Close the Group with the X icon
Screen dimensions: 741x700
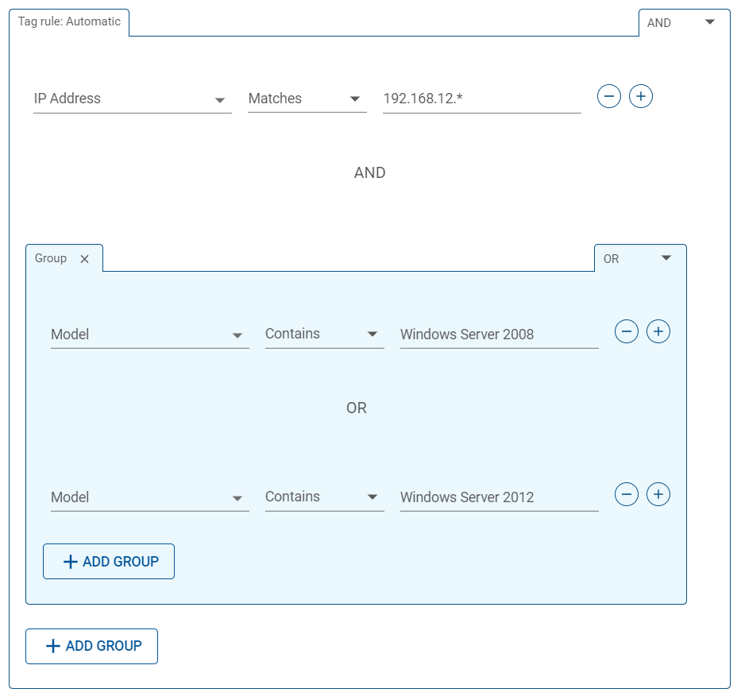(x=85, y=259)
